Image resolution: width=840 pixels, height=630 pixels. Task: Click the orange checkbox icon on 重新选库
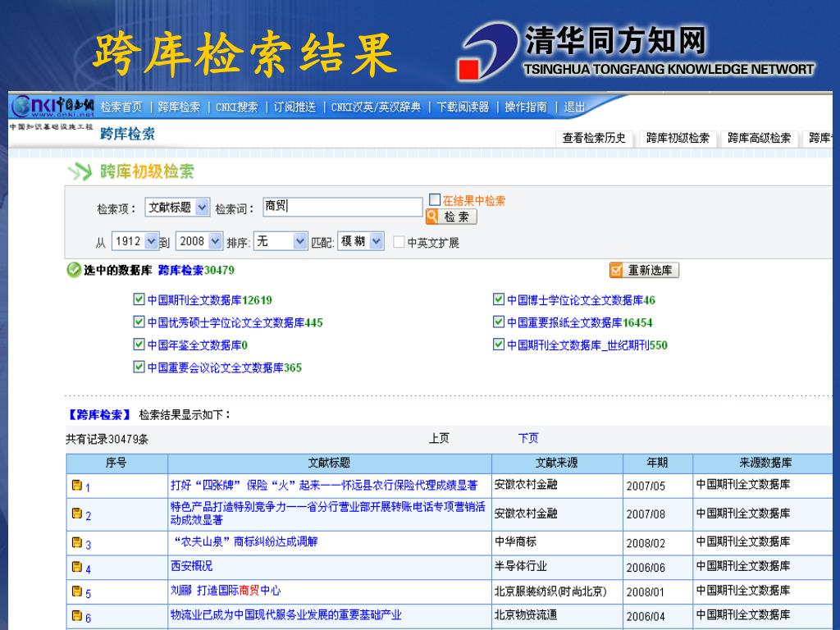pos(616,270)
